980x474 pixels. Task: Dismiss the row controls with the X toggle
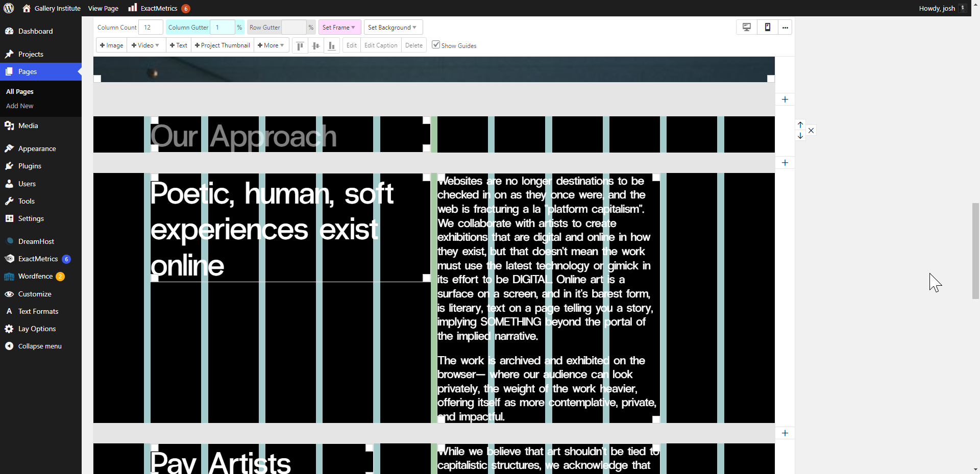click(811, 130)
